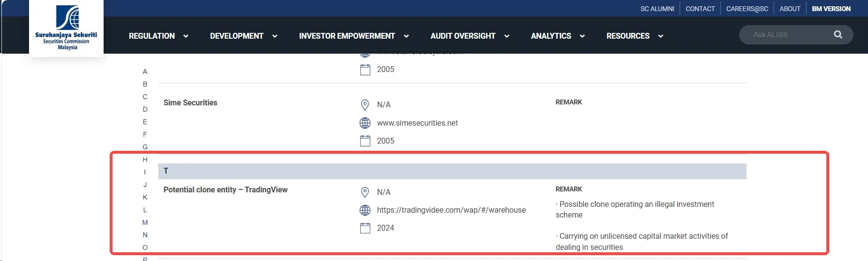Expand the Resources menu chevron
868x261 pixels.
[661, 36]
